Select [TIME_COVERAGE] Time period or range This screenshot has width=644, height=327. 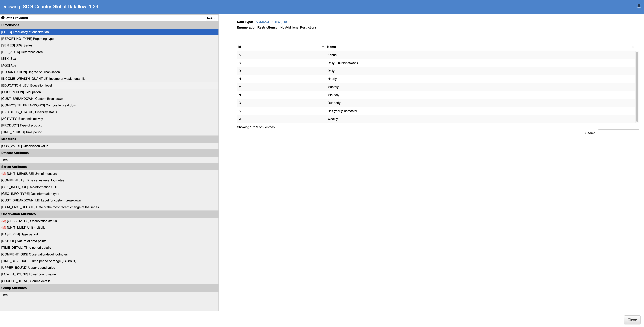(109, 261)
